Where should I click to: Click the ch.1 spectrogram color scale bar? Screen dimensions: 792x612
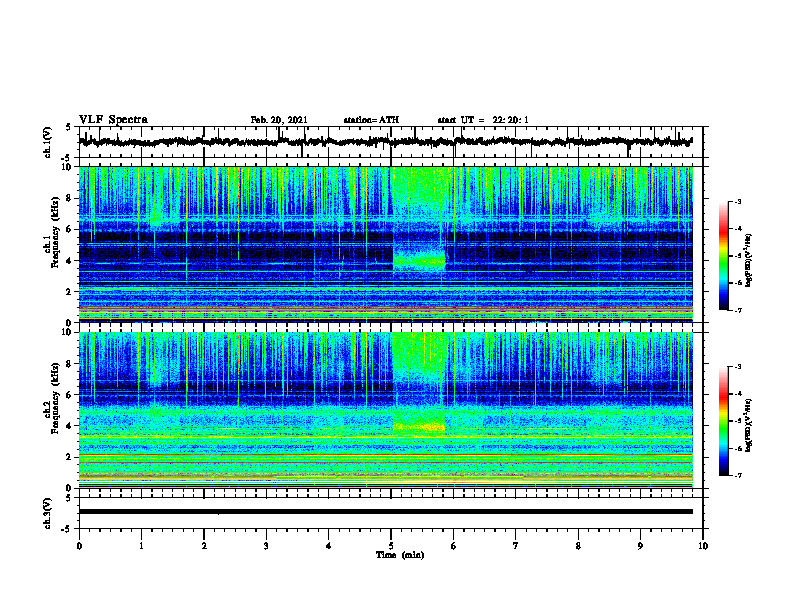coord(724,256)
